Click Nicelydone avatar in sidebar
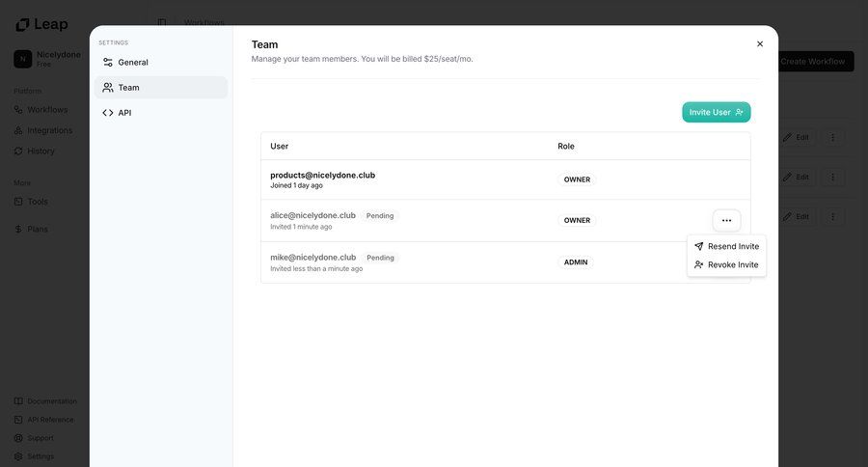This screenshot has width=868, height=467. 23,59
